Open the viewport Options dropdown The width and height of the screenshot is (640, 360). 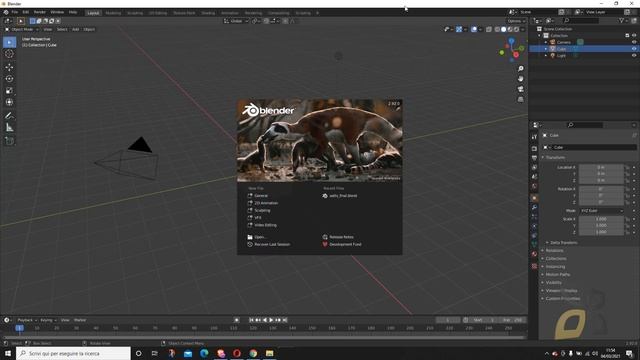pos(516,21)
